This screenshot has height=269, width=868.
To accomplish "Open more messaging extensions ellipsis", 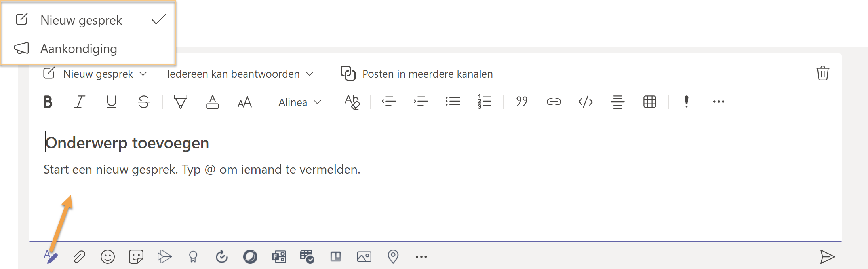I will point(421,257).
